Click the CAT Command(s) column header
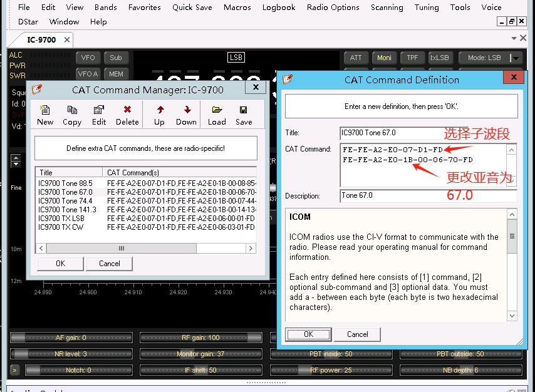Screen dimensions: 535x392 (179, 172)
